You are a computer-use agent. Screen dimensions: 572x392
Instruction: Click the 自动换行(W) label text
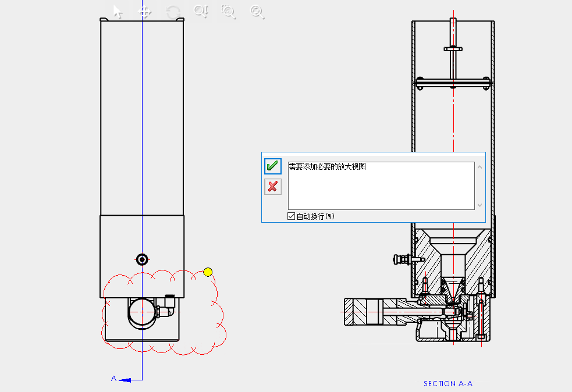315,216
